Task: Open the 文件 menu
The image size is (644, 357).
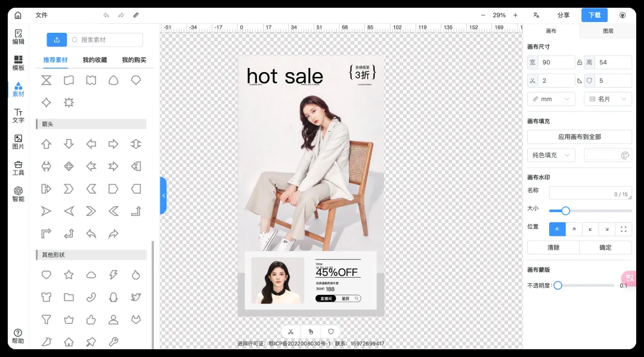Action: pyautogui.click(x=42, y=15)
